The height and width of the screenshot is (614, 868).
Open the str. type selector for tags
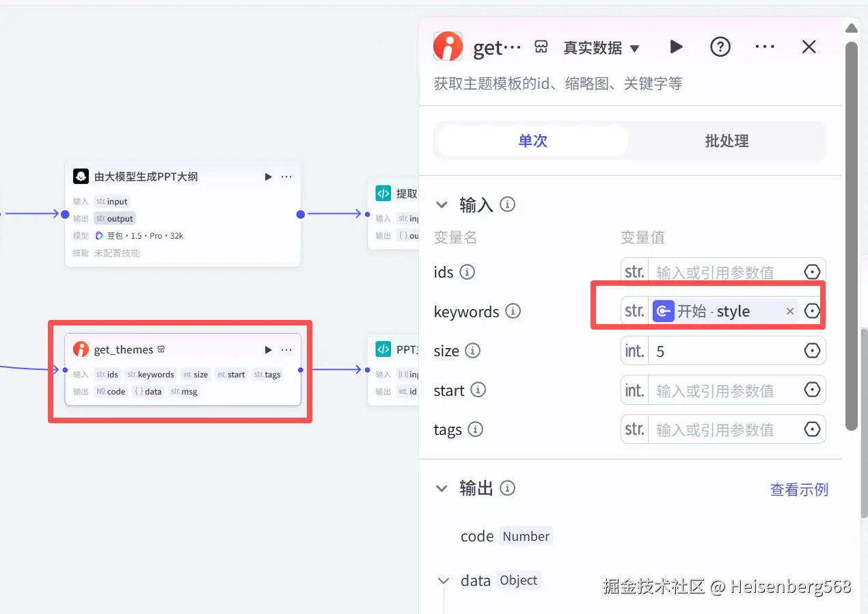point(635,429)
